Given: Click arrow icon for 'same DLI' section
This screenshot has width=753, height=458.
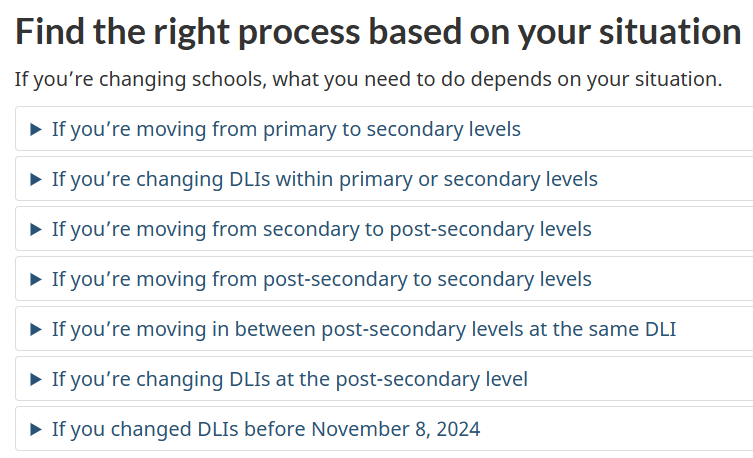Looking at the screenshot, I should click(x=37, y=329).
